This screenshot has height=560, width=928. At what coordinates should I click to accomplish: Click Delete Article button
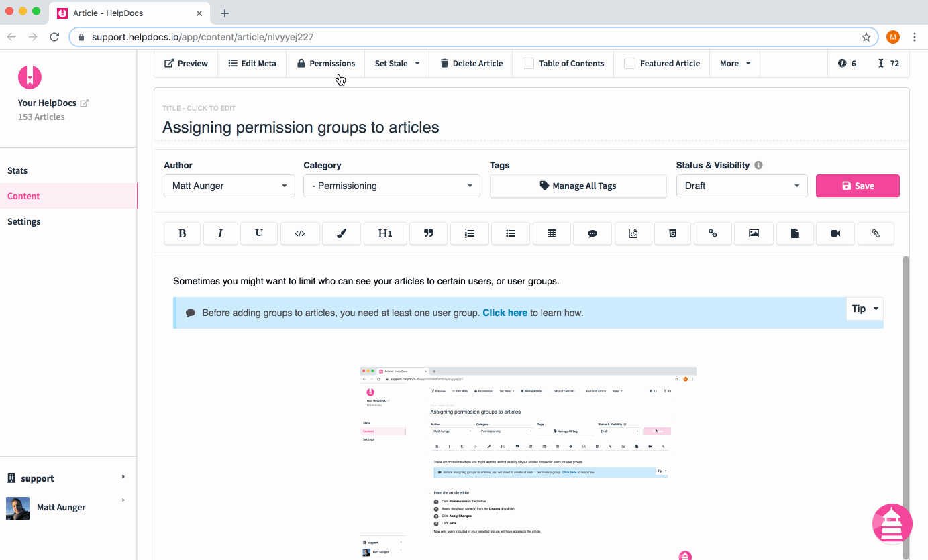(471, 63)
